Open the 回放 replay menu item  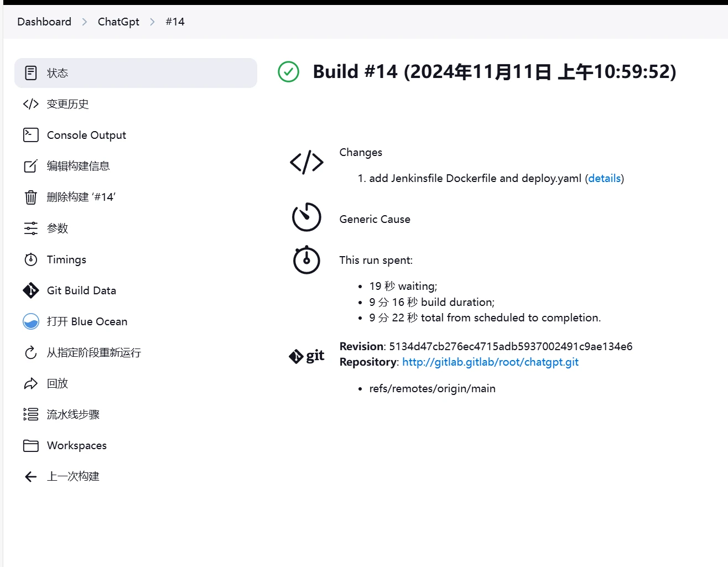[x=57, y=383]
